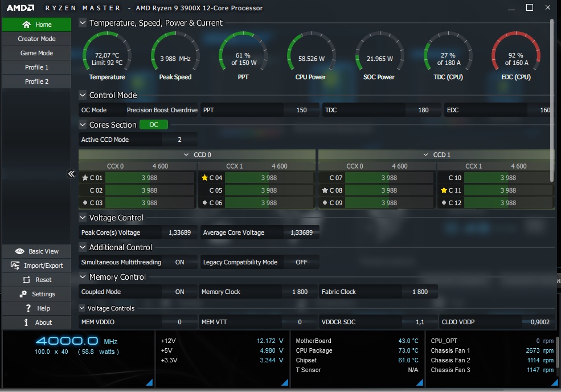Collapse the Voltage Controls subsection

tap(81, 308)
